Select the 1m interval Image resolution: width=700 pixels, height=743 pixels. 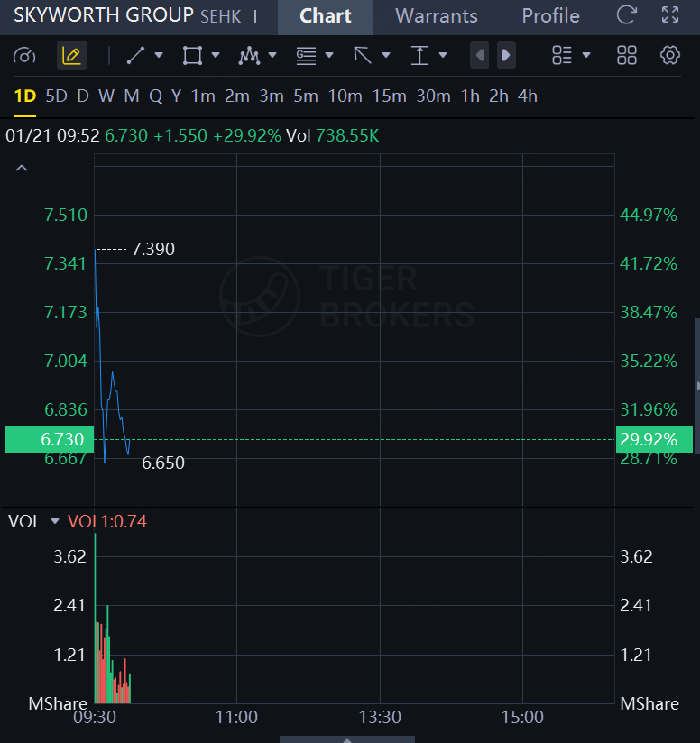[203, 96]
